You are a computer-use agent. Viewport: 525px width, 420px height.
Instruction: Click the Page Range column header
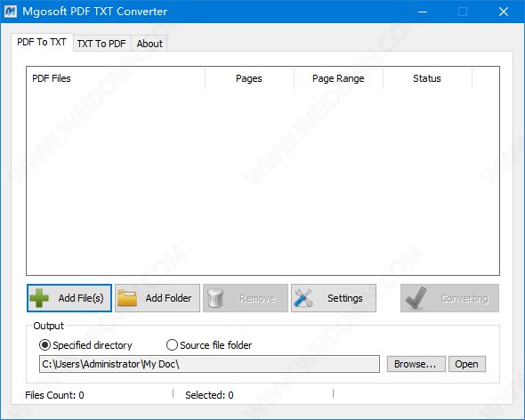click(x=338, y=78)
